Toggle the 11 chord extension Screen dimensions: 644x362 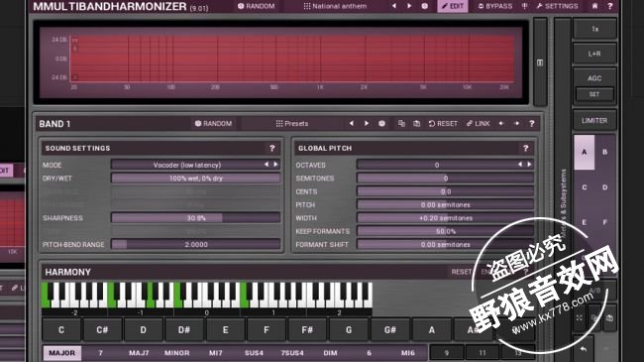[x=483, y=353]
